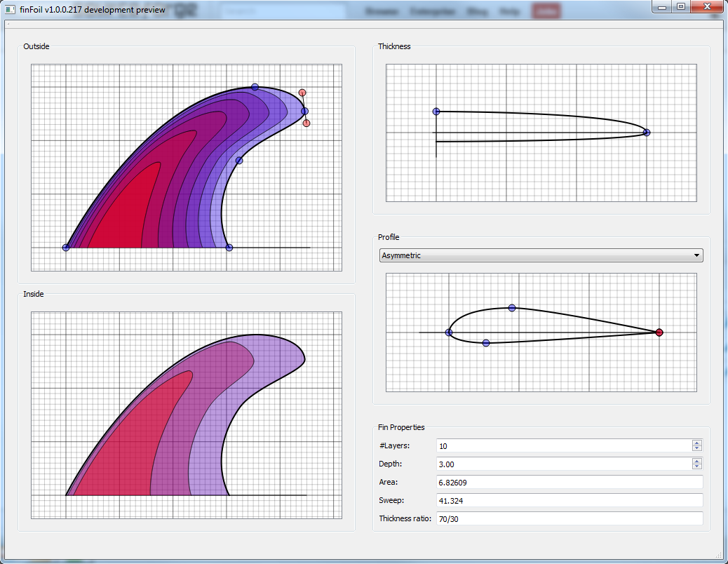
Task: Select the red handle near the fin tip
Action: (302, 92)
